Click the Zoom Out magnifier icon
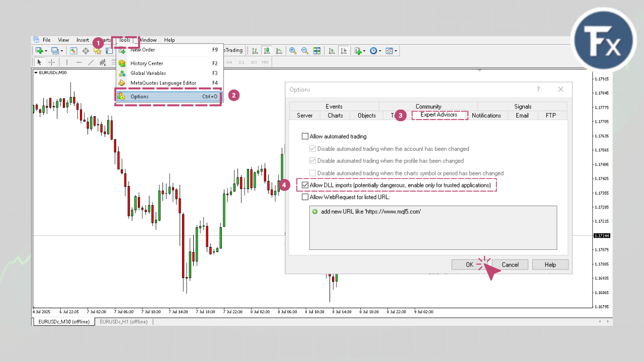The image size is (644, 362). point(305,50)
